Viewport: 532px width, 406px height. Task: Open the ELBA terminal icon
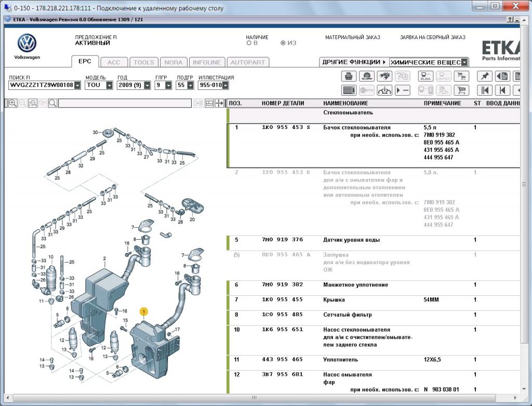(x=425, y=76)
